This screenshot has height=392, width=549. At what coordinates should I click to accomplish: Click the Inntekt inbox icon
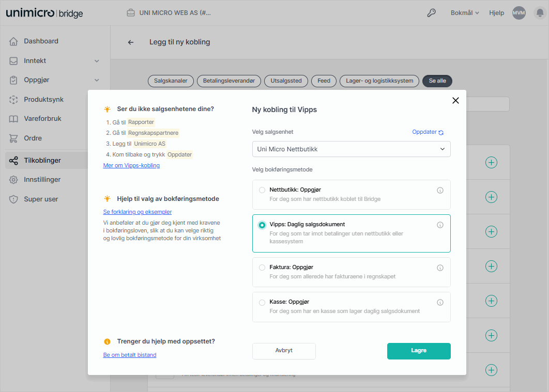pos(13,61)
